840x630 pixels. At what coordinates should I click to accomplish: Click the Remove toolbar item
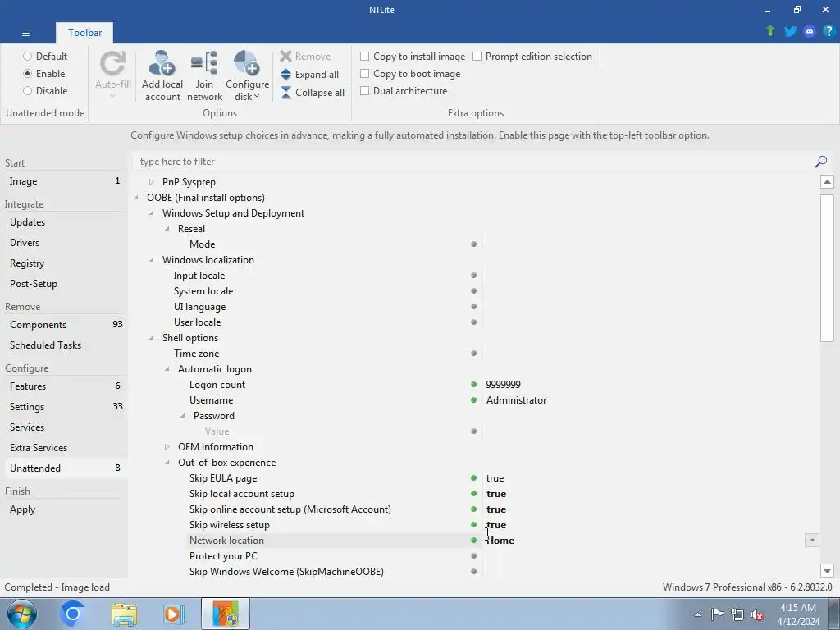[305, 57]
